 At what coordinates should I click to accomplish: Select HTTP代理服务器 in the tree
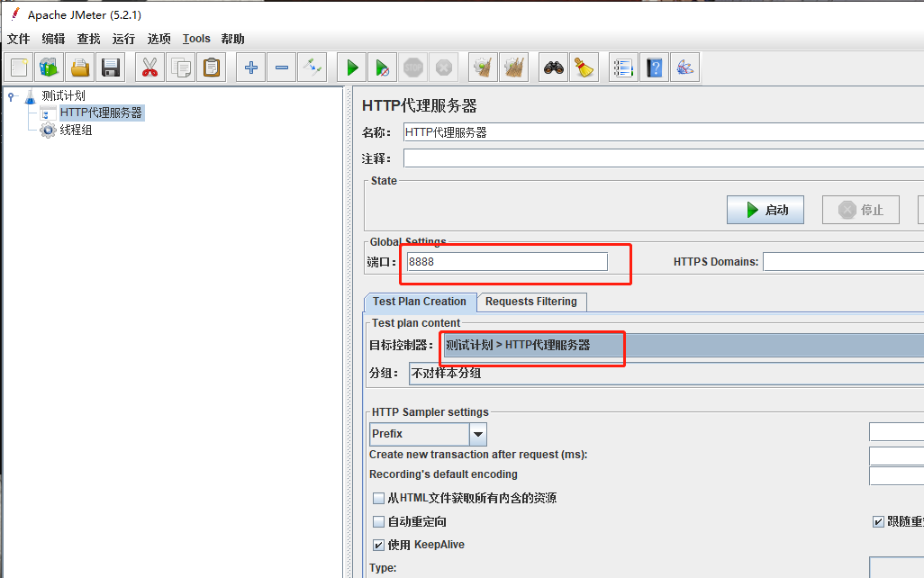101,113
